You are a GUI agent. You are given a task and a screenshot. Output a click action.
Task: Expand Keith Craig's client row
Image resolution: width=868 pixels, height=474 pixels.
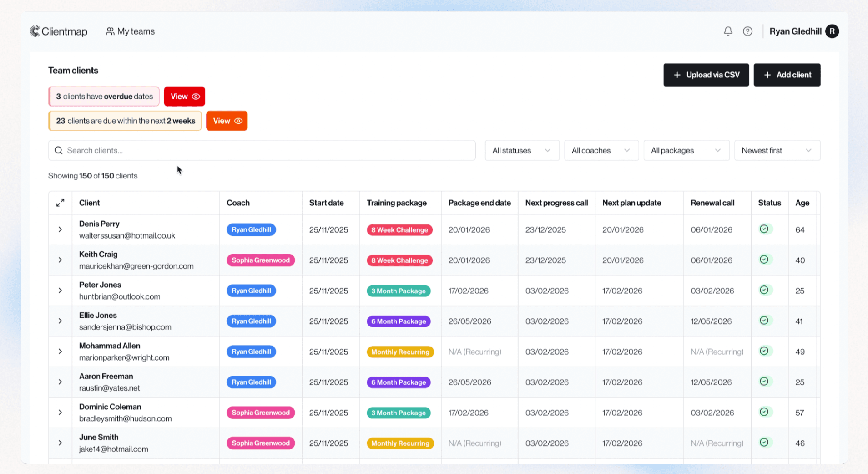[x=60, y=260]
